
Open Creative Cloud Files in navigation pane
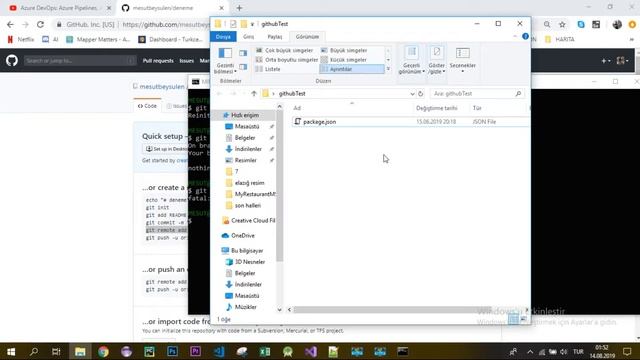(x=253, y=220)
